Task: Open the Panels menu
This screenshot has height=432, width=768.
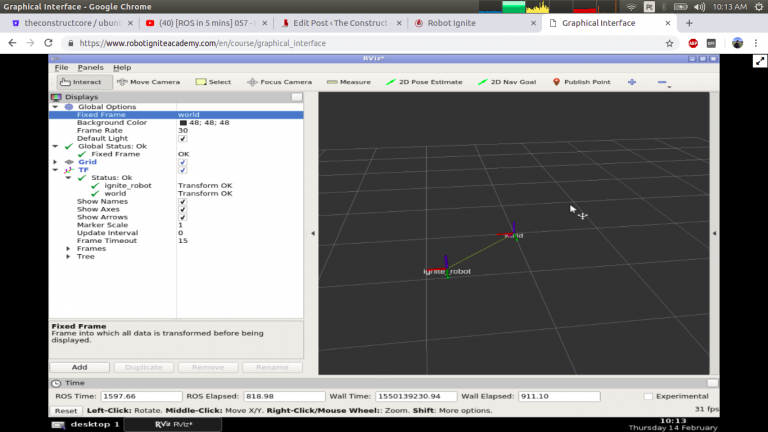Action: (90, 67)
